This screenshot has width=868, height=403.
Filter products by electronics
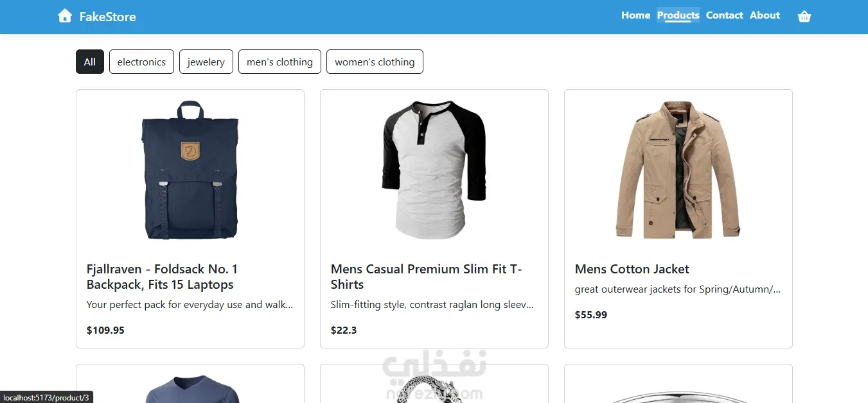tap(141, 62)
